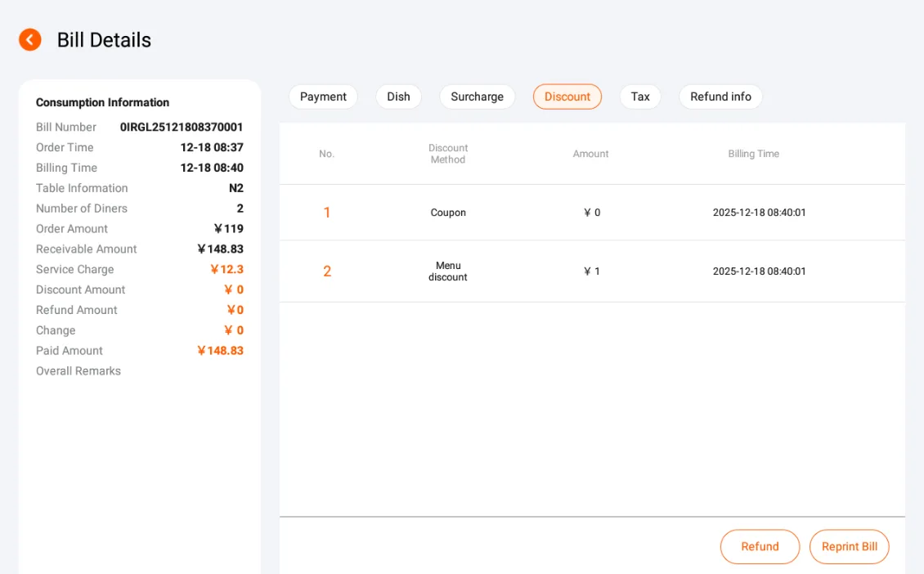Click the Amount column header
This screenshot has height=574, width=924.
click(590, 154)
